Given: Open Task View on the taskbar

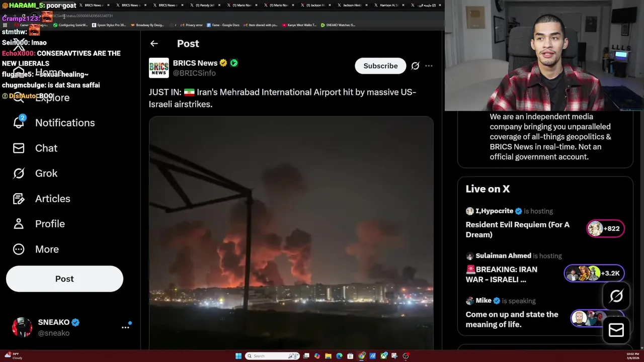Looking at the screenshot, I should pos(306,356).
